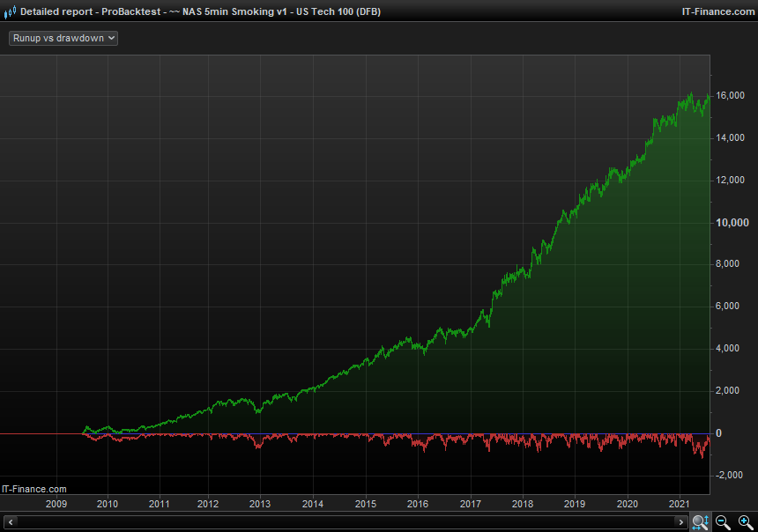Reset chart zoom with the auto-fit magnifier icon
The height and width of the screenshot is (532, 758).
tap(700, 522)
